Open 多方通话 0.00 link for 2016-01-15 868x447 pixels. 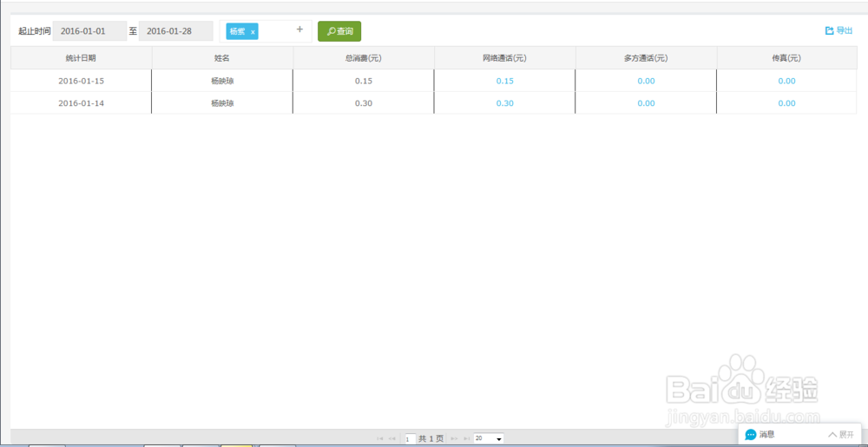point(646,81)
